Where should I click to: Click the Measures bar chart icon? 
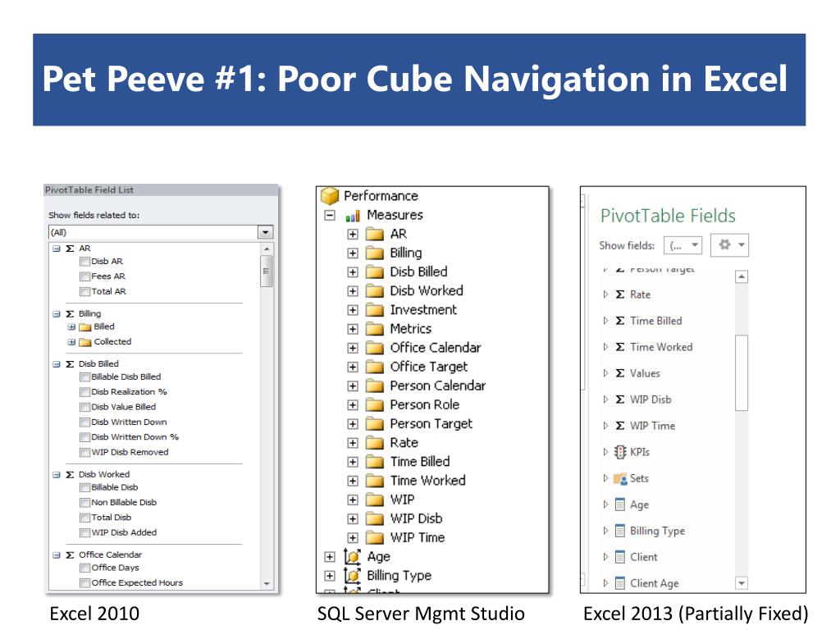point(353,216)
